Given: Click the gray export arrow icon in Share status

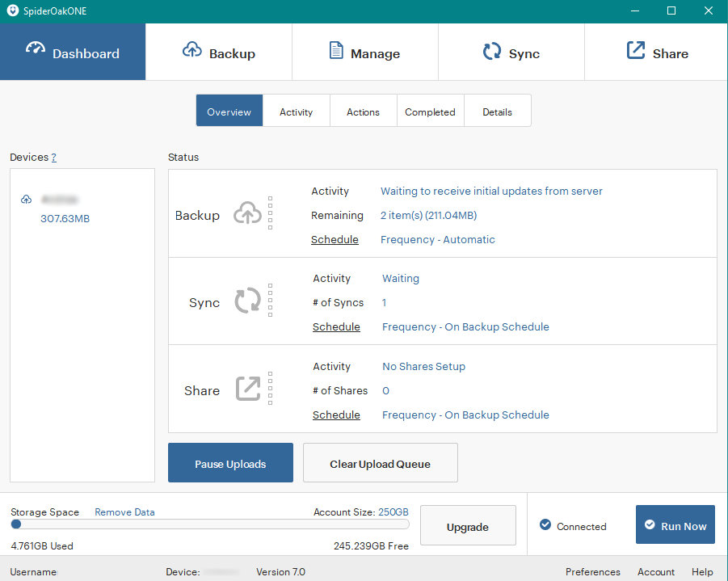Looking at the screenshot, I should [248, 388].
